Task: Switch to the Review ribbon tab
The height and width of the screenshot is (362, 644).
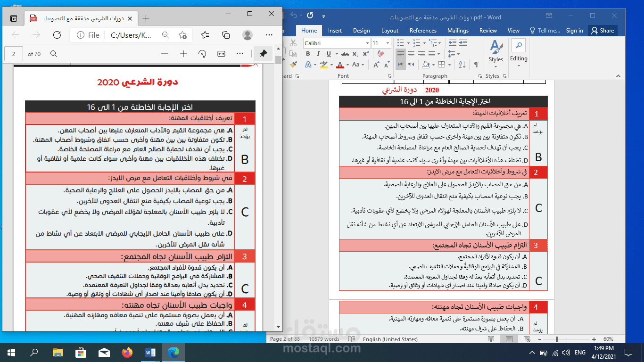Action: click(x=488, y=30)
